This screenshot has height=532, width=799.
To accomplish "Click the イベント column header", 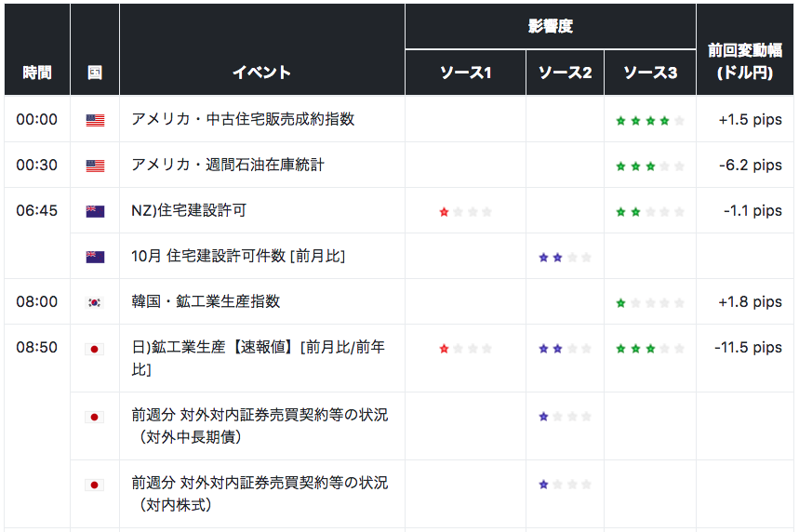I will pyautogui.click(x=261, y=73).
